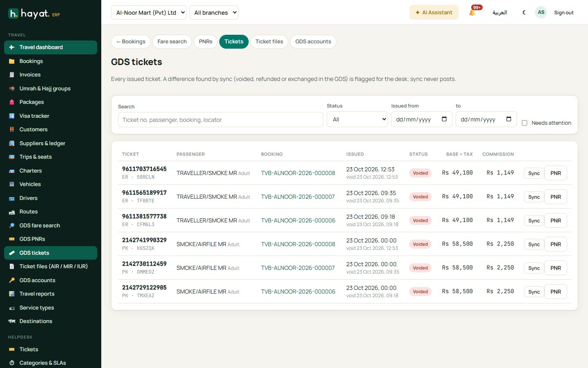Viewport: 588px width, 368px height.
Task: Open PNR for ticket 2142729122905
Action: coord(556,292)
